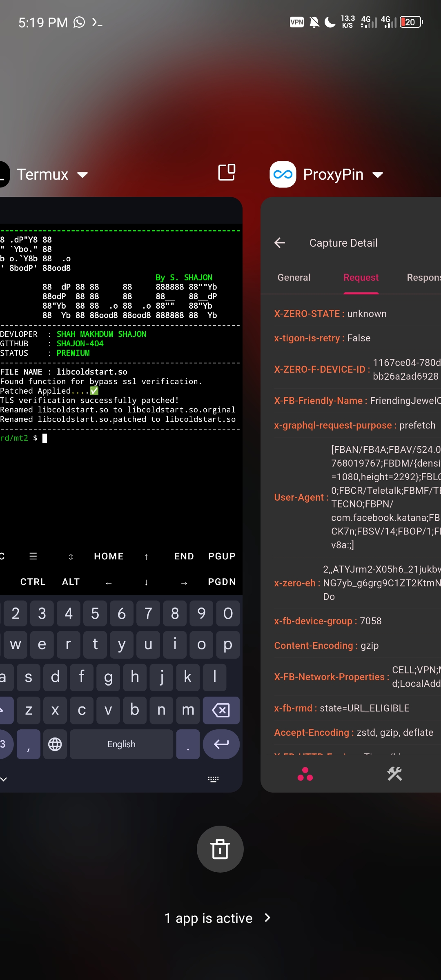Tap the English space bar
441x980 pixels.
click(x=121, y=744)
